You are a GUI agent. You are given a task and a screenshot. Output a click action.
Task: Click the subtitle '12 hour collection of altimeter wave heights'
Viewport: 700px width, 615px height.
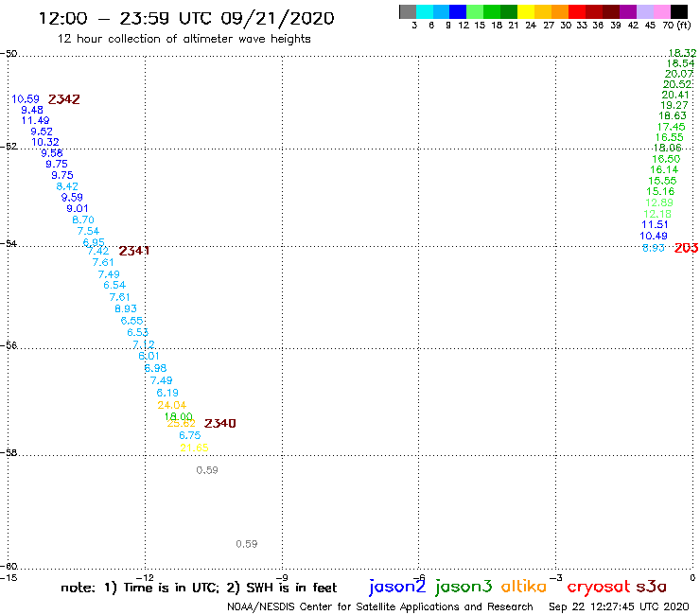pos(184,39)
